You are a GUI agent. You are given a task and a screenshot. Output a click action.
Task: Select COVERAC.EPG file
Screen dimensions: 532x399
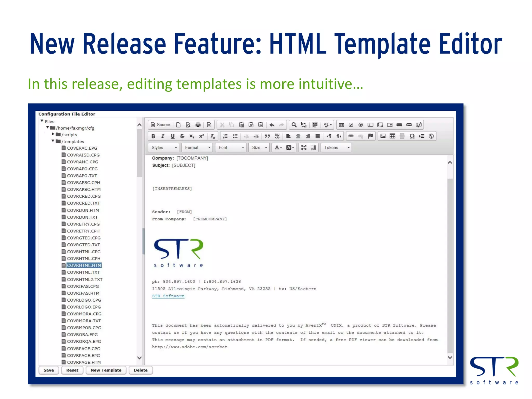(82, 148)
